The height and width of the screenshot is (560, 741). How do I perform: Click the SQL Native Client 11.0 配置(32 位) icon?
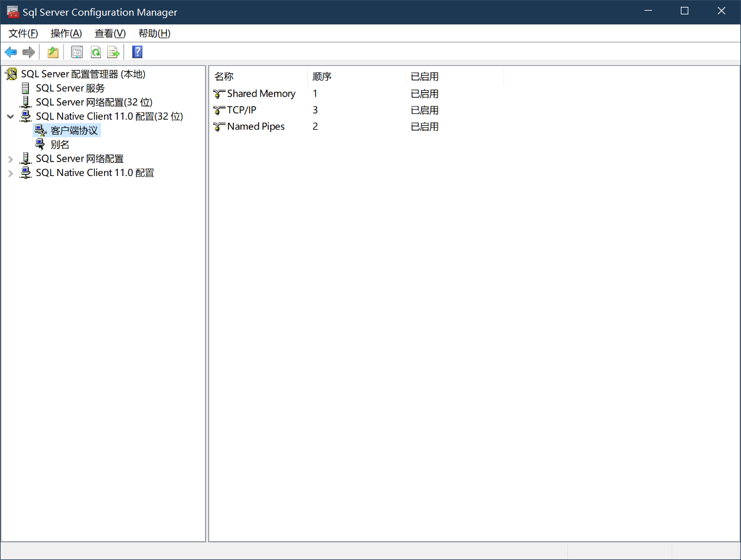26,116
